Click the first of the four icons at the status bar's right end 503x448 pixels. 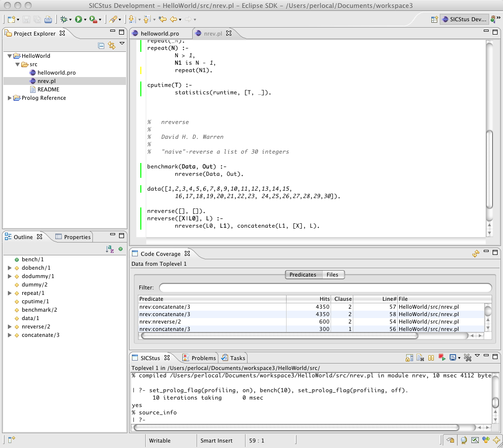click(x=463, y=440)
